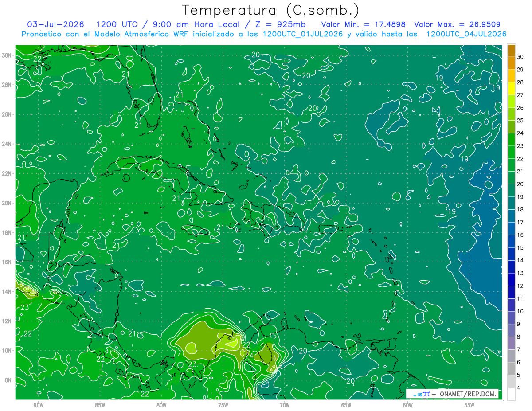532x411 pixels.
Task: Click the 24N latitude axis label
Action: coord(7,144)
